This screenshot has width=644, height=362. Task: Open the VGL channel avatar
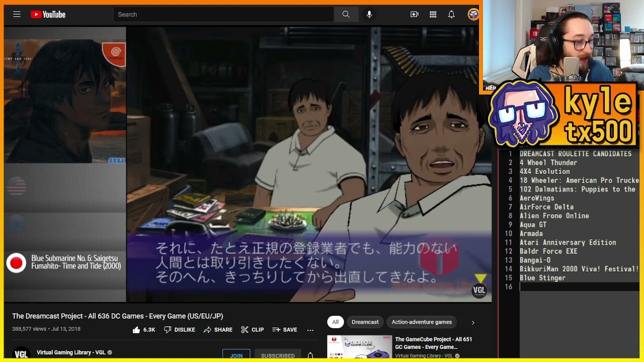(21, 353)
